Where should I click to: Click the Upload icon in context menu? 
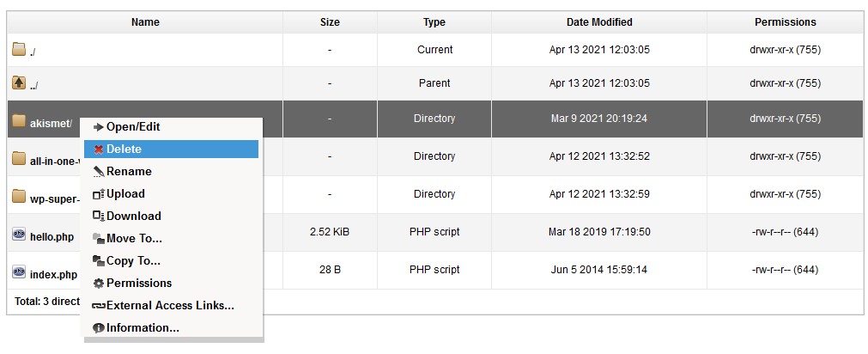click(x=99, y=194)
